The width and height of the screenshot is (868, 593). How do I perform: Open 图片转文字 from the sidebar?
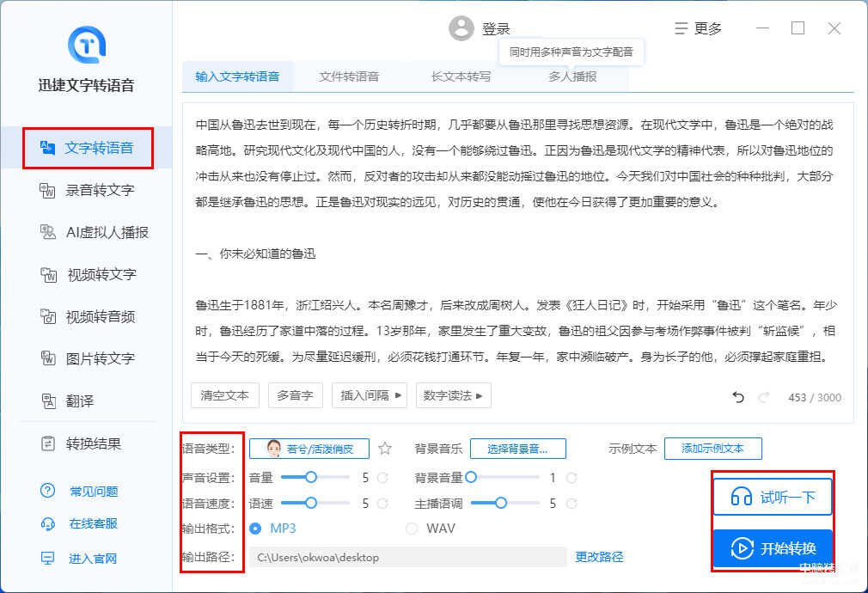pyautogui.click(x=100, y=358)
